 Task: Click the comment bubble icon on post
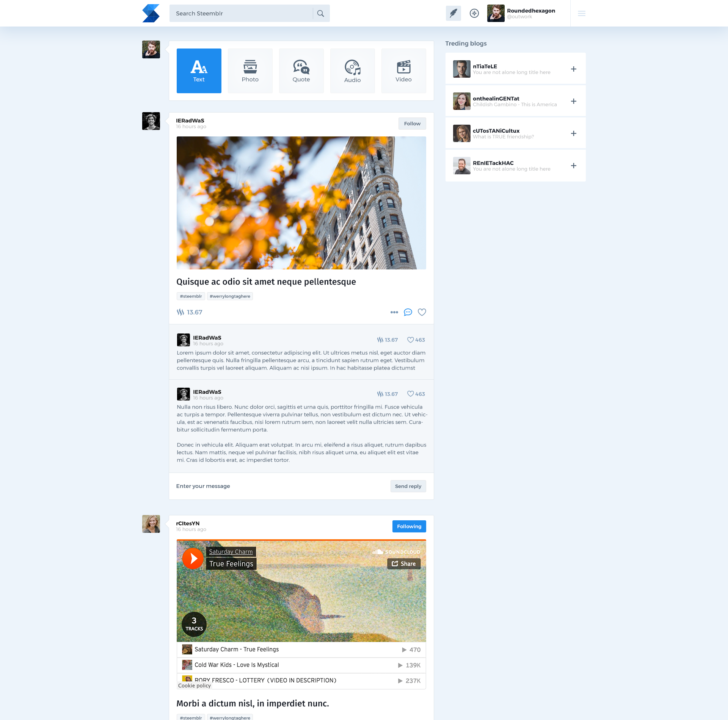(x=408, y=312)
